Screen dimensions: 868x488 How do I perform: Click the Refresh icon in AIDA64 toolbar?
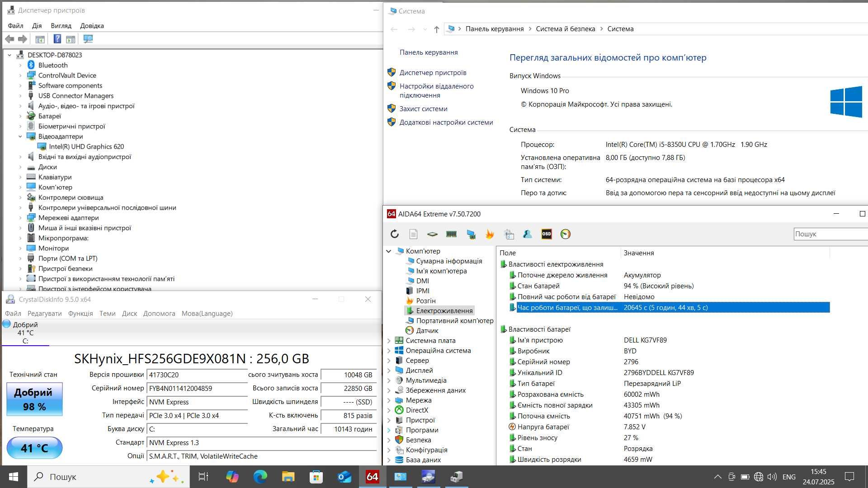tap(395, 234)
